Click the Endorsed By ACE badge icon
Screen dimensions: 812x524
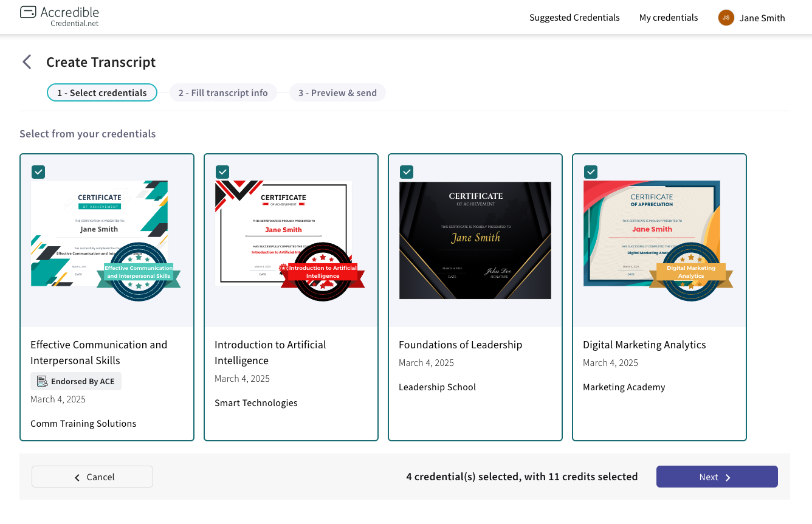coord(42,381)
